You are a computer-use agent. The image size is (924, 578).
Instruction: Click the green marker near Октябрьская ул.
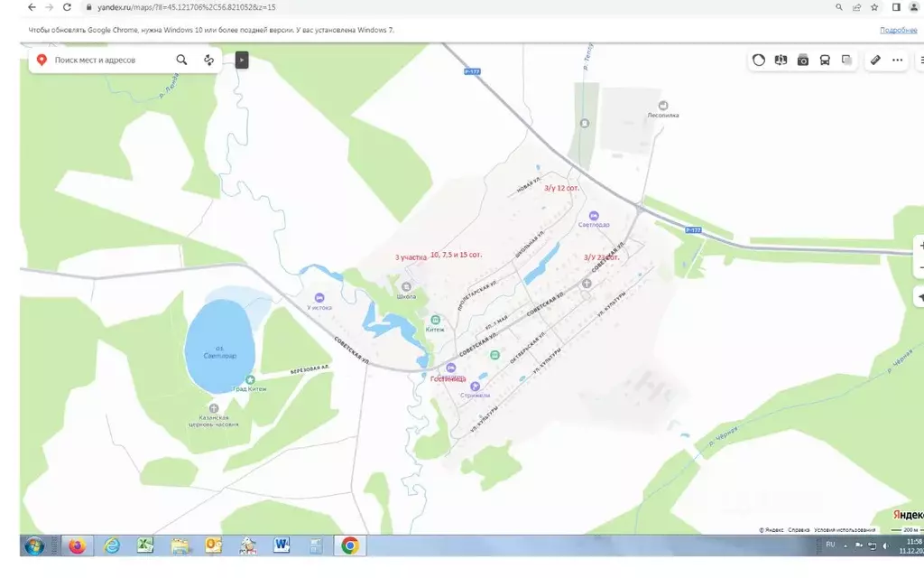coord(494,355)
